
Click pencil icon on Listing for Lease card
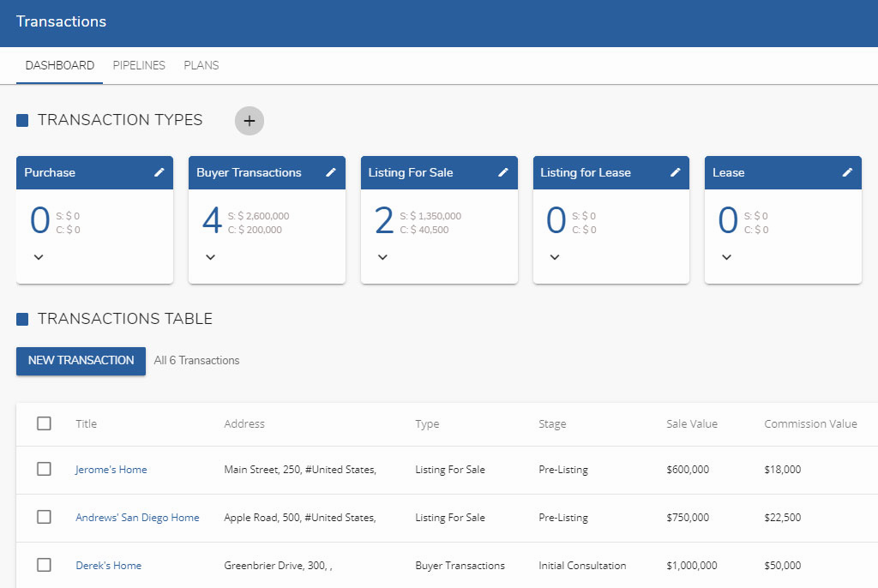point(676,172)
